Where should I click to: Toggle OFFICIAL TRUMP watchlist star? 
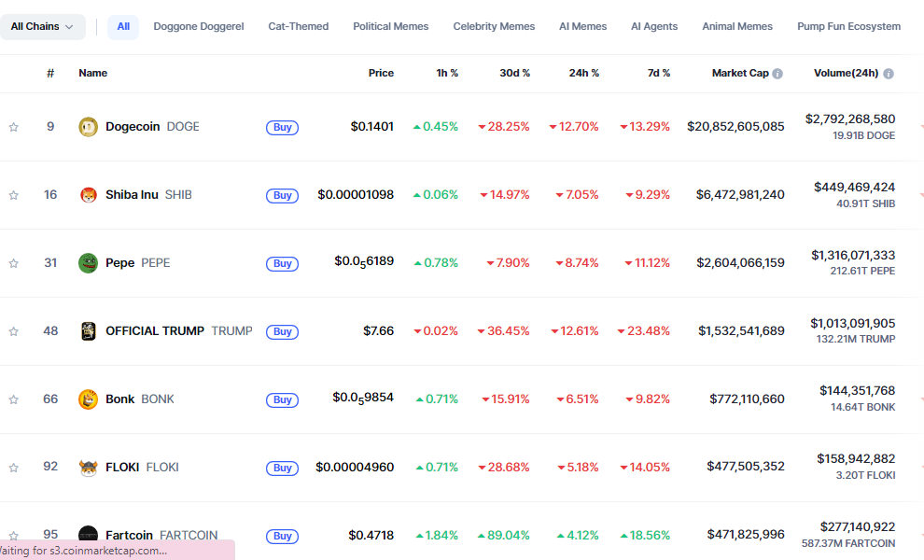(14, 331)
